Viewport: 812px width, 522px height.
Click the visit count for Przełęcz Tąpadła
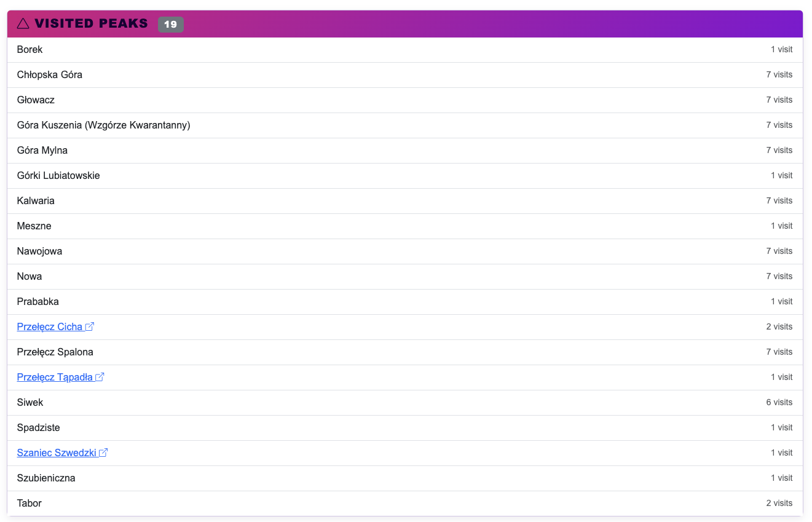(782, 377)
